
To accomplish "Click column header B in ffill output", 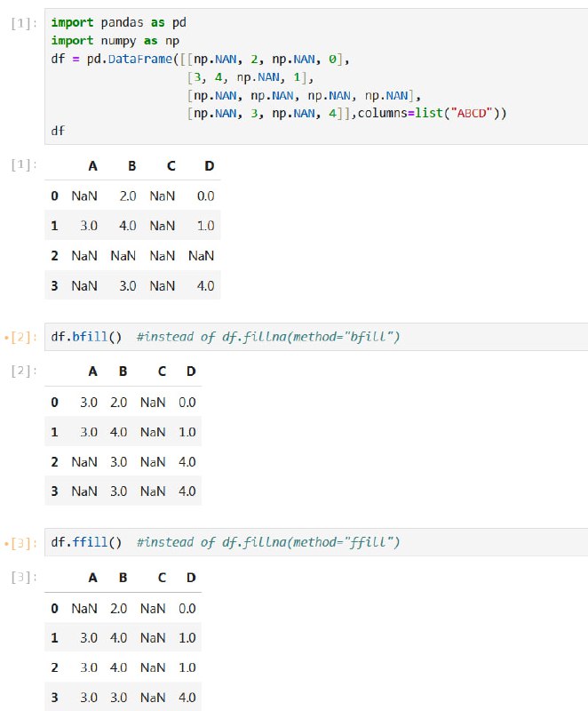I will tap(123, 578).
